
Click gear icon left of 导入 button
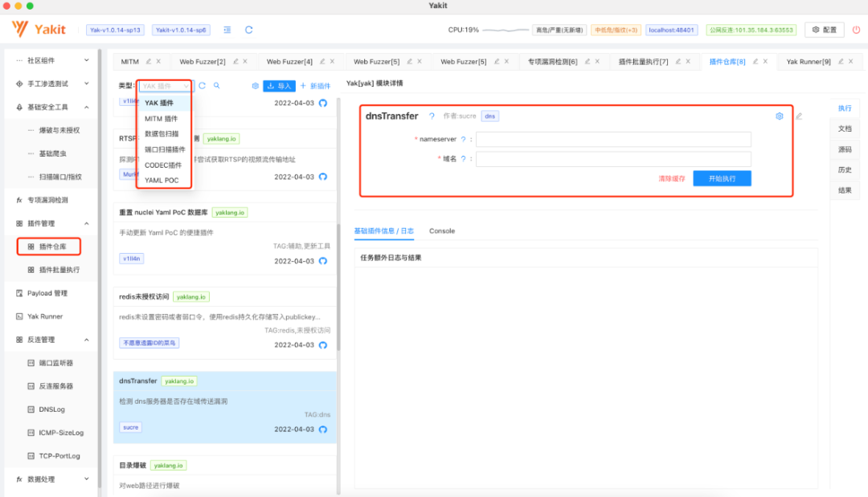[x=256, y=86]
